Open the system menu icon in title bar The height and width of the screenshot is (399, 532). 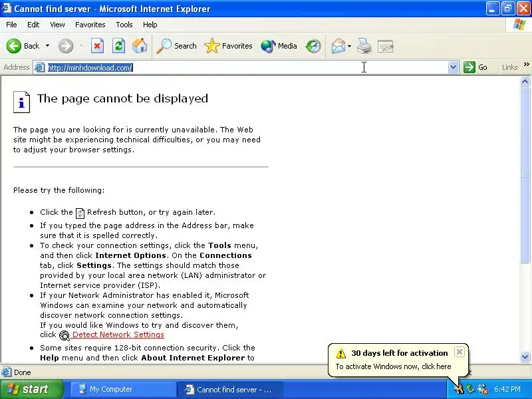coord(6,8)
